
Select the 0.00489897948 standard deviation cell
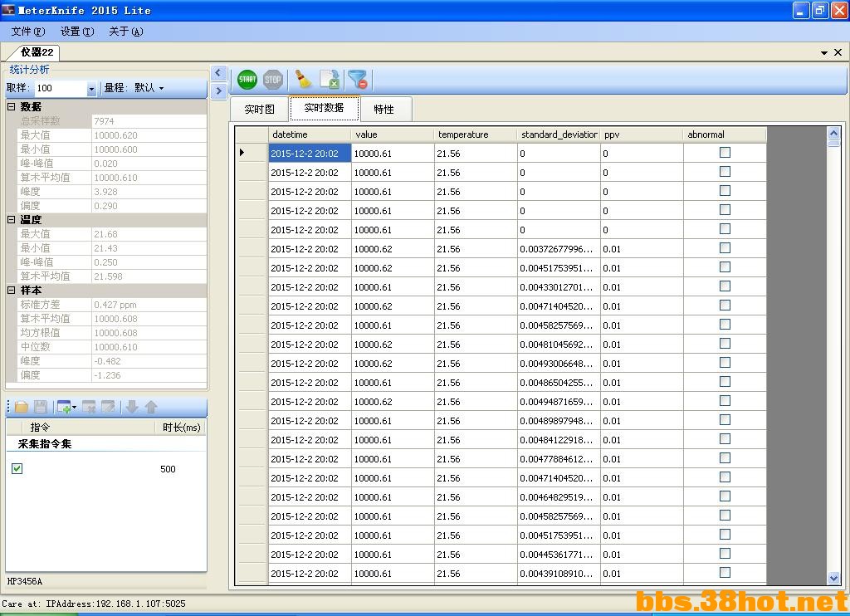click(559, 421)
